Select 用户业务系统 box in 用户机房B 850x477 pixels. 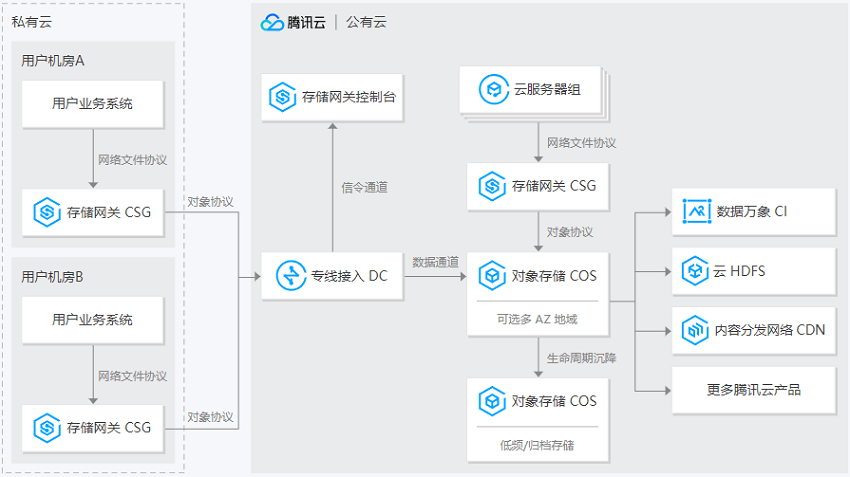92,320
